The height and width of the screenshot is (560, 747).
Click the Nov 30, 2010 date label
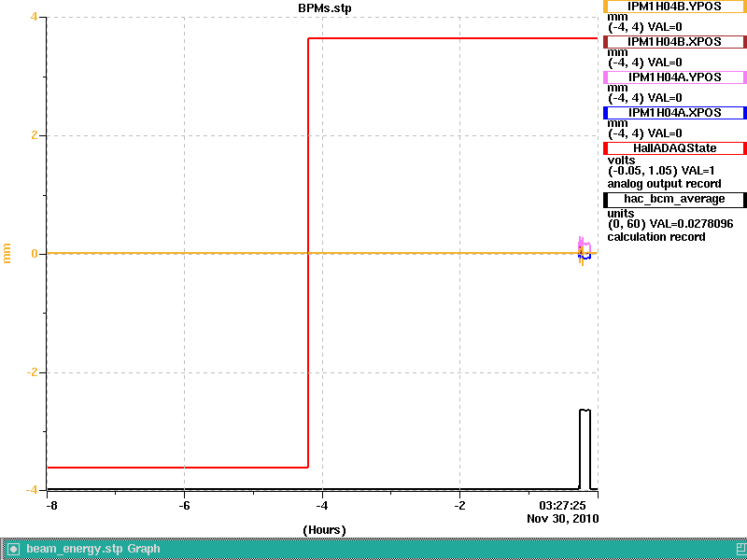[563, 519]
